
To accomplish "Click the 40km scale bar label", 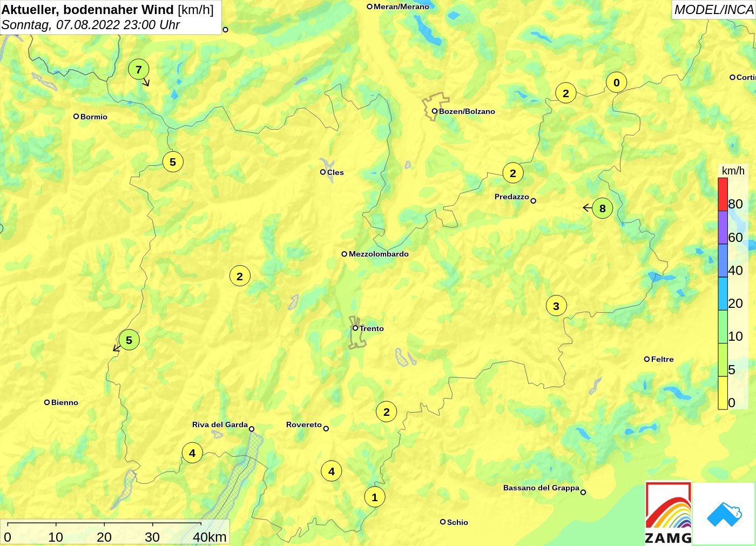I will [210, 537].
